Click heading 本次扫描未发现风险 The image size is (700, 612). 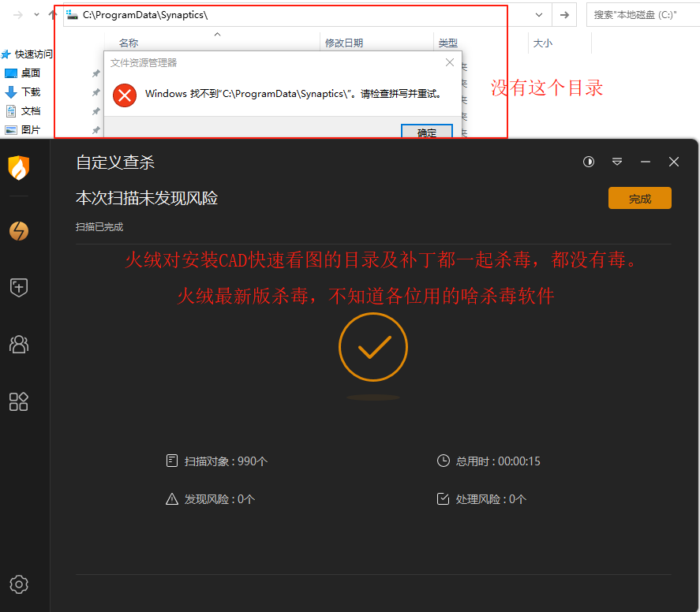(147, 198)
